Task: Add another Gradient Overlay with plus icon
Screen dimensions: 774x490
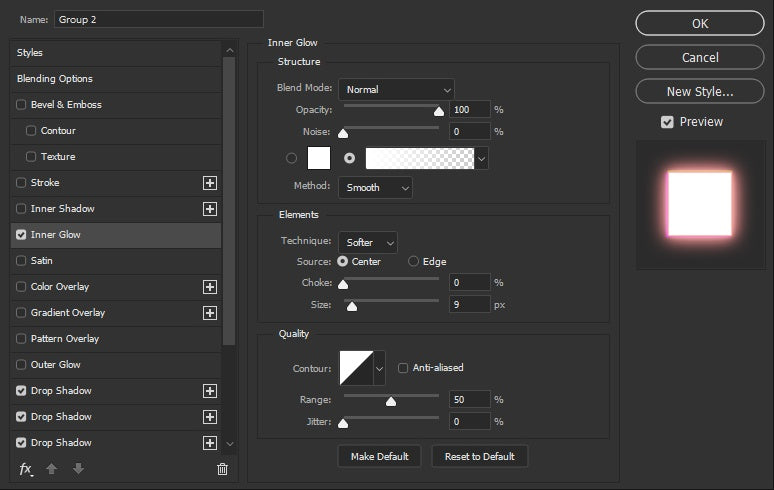Action: point(210,313)
